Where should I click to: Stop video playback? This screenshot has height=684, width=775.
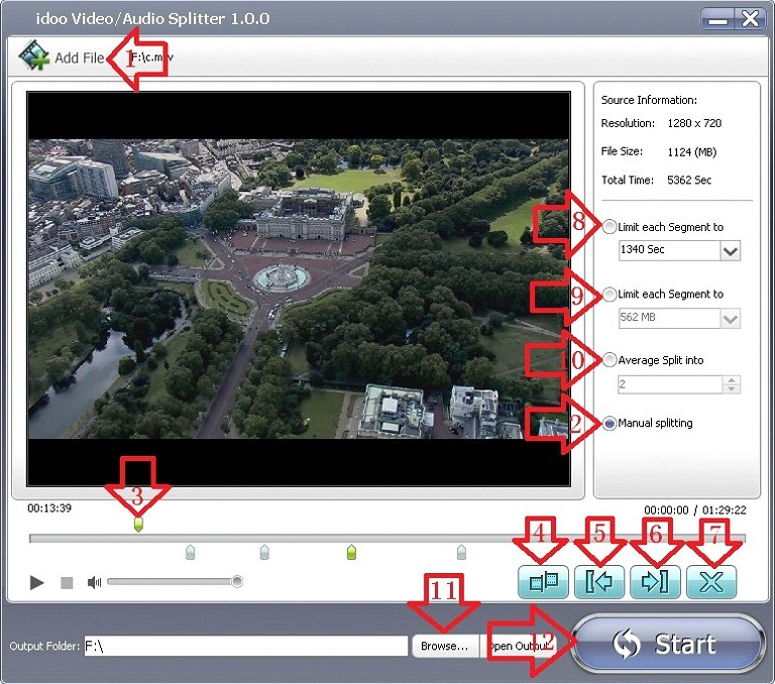[x=67, y=582]
